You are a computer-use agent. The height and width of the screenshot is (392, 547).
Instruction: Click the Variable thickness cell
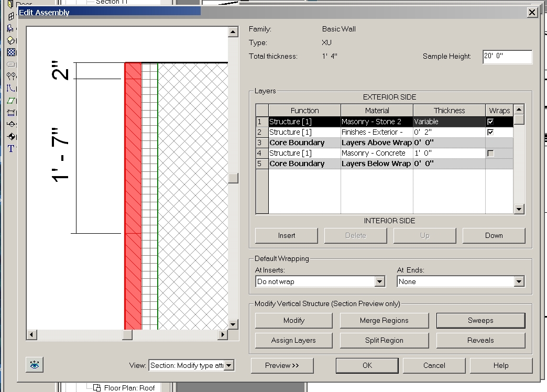tap(450, 122)
